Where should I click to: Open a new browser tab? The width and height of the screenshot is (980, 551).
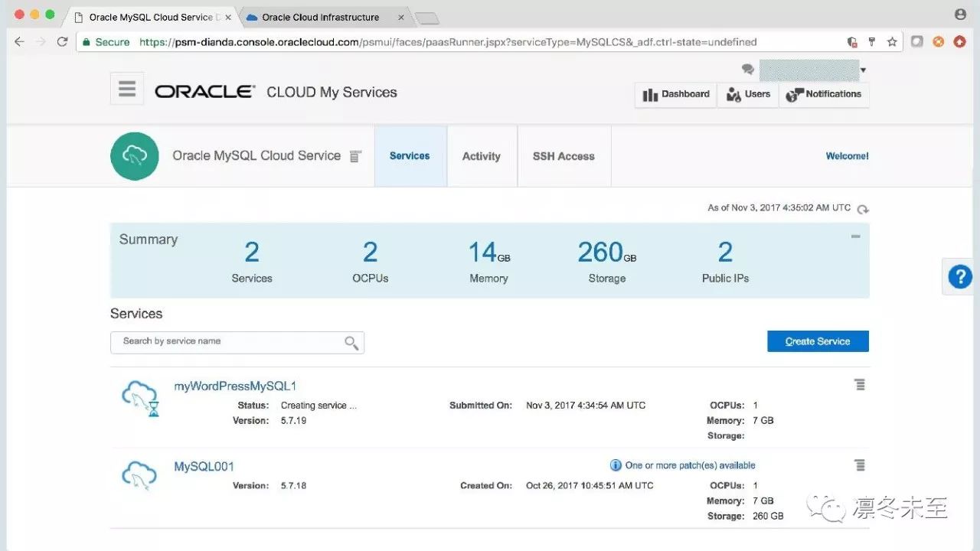(x=426, y=18)
